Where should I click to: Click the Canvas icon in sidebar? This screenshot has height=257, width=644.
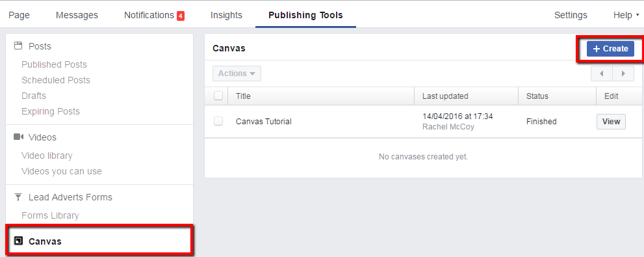pyautogui.click(x=18, y=241)
